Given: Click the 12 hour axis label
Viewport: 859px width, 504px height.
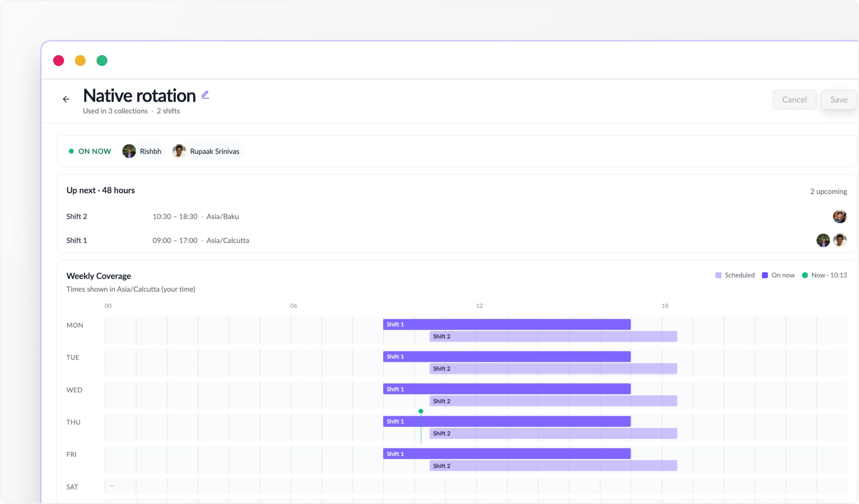Looking at the screenshot, I should click(x=479, y=306).
